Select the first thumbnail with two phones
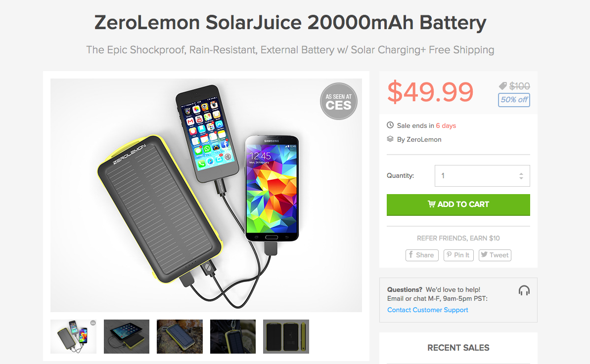The height and width of the screenshot is (364, 590). click(x=73, y=336)
